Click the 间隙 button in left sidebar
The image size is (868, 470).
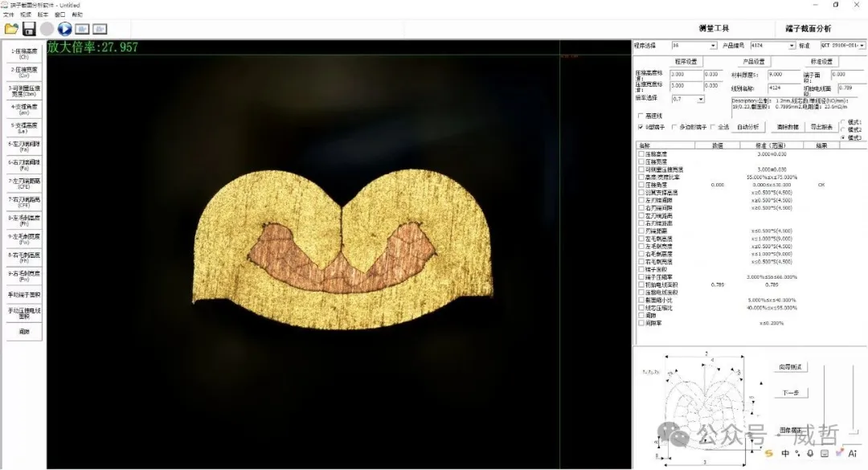click(x=24, y=332)
